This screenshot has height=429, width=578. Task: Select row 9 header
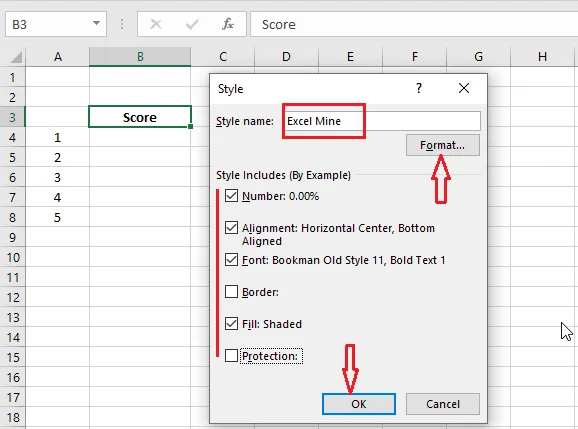click(13, 237)
